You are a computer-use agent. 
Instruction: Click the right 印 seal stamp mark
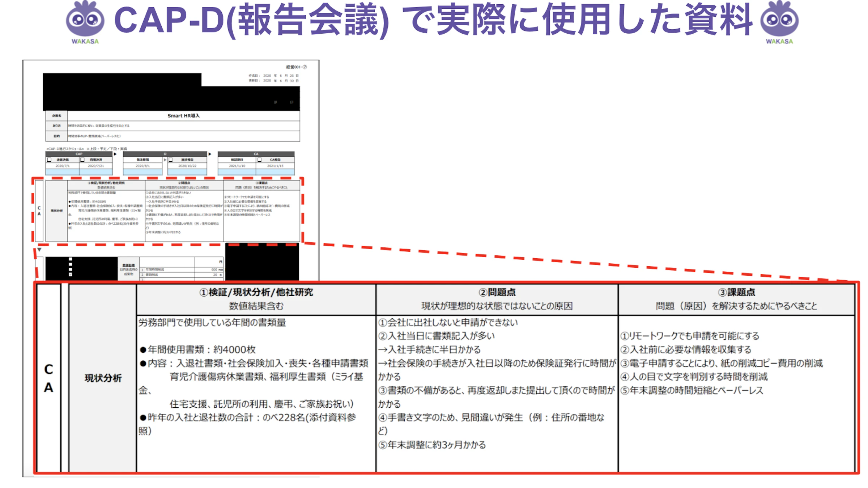292,102
